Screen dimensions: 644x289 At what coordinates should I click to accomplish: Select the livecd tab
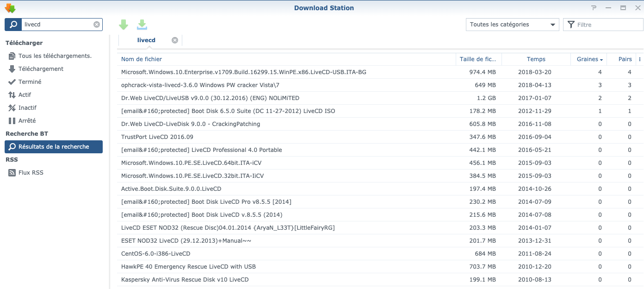(146, 40)
